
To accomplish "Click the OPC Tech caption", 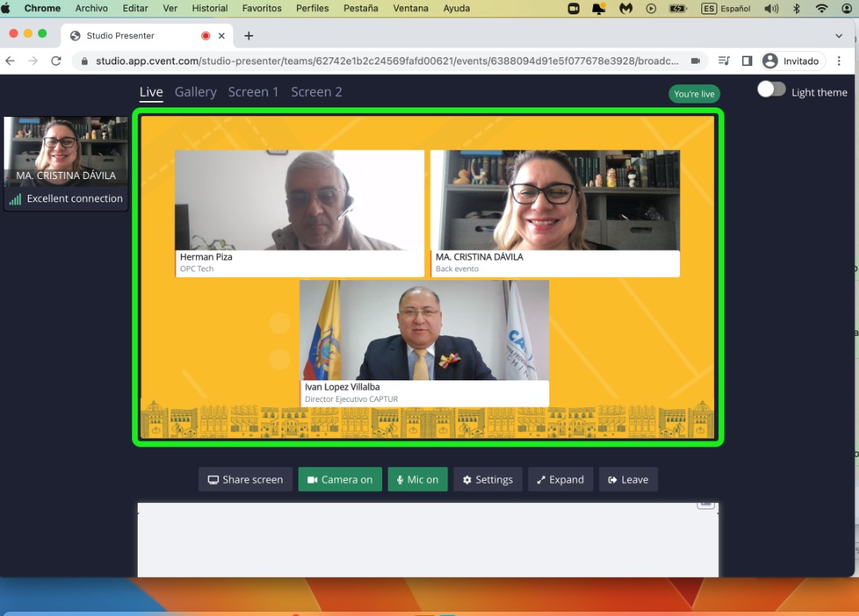I will pos(197,269).
